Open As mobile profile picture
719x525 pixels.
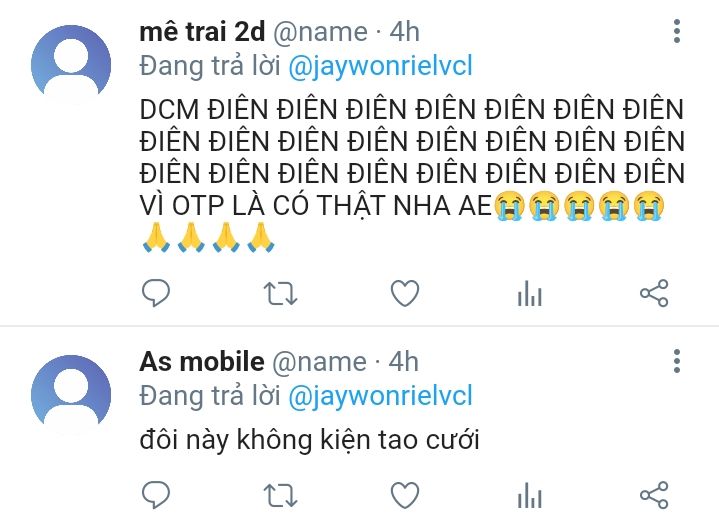point(71,394)
